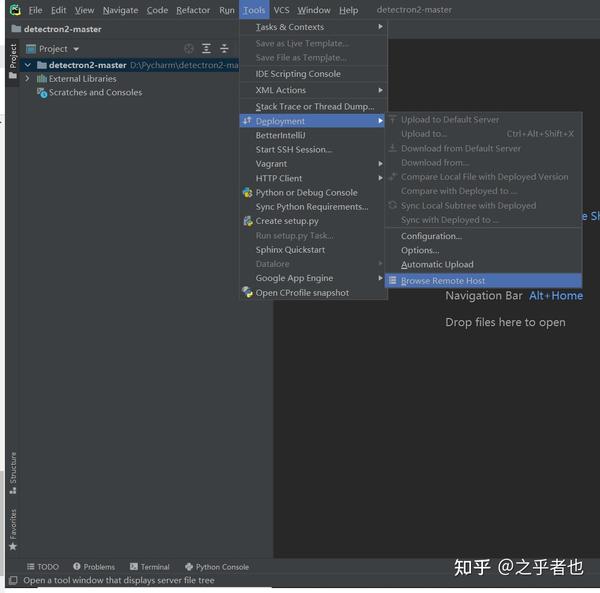The height and width of the screenshot is (593, 600).
Task: Choose Sphinx Quickstart
Action: pos(313,250)
